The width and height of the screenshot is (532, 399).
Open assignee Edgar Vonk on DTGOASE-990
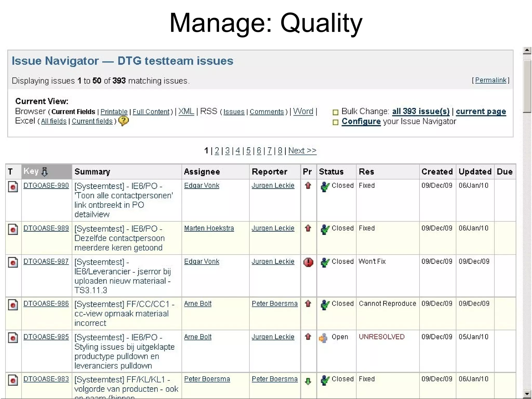(x=202, y=185)
